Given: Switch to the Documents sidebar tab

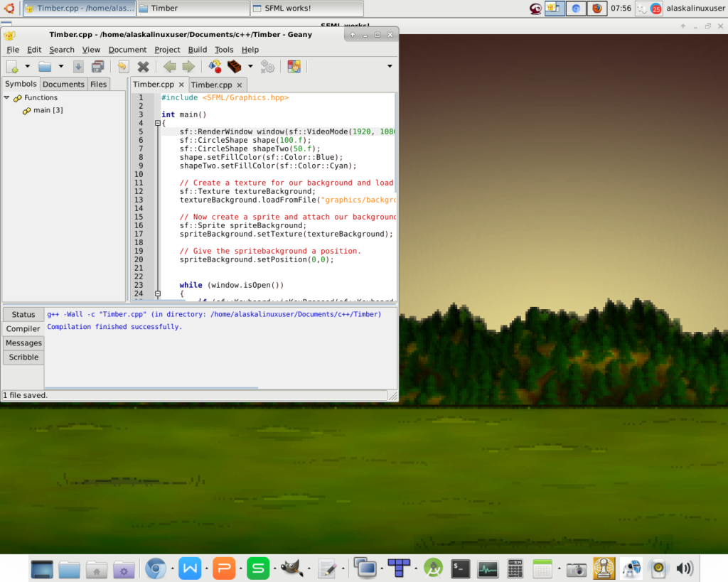Looking at the screenshot, I should 63,84.
